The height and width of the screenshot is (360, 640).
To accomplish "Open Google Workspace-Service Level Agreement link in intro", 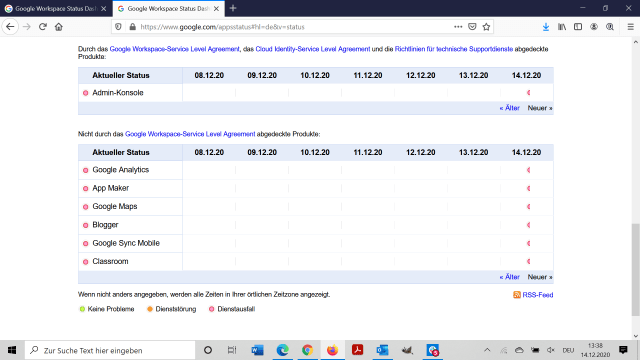I will coord(174,49).
